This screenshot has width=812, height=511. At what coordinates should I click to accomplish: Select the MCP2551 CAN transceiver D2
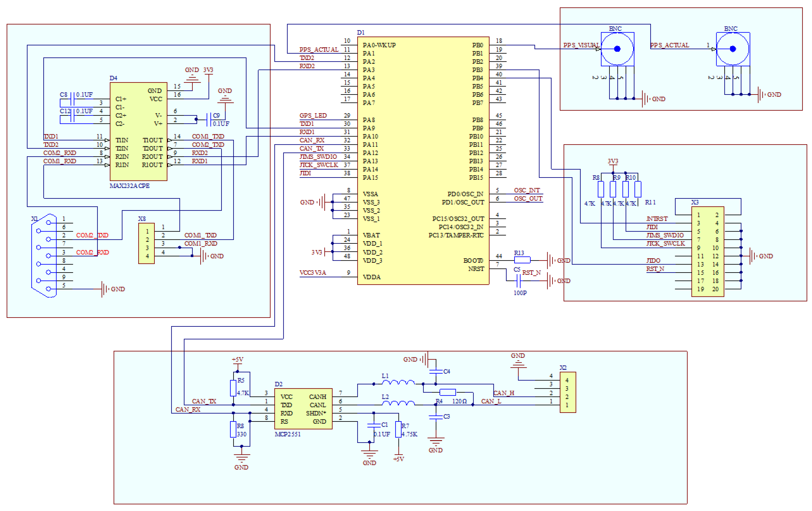[303, 409]
